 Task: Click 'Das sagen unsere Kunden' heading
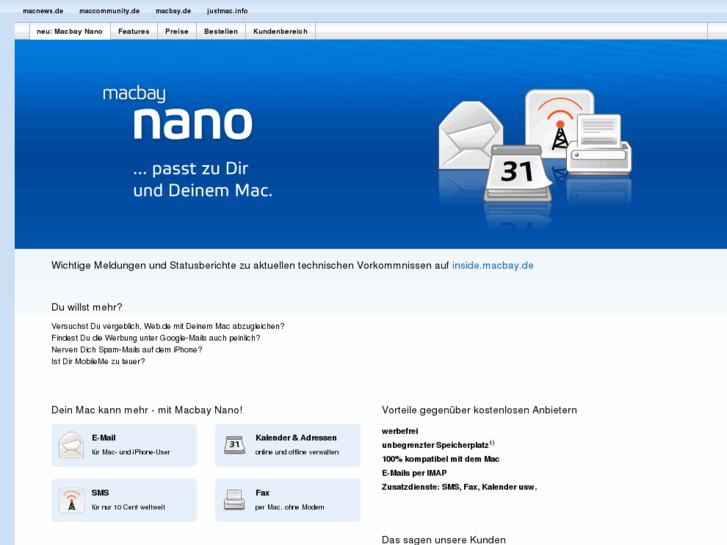pos(443,540)
